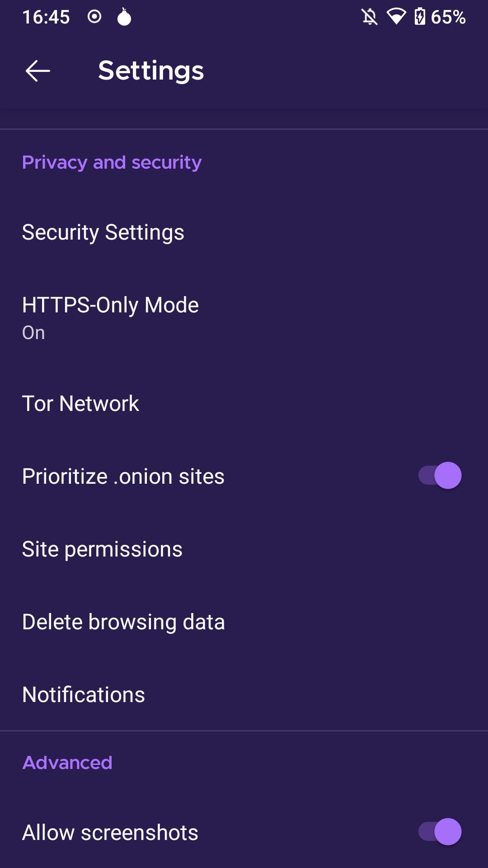Tap the back arrow icon

click(38, 71)
